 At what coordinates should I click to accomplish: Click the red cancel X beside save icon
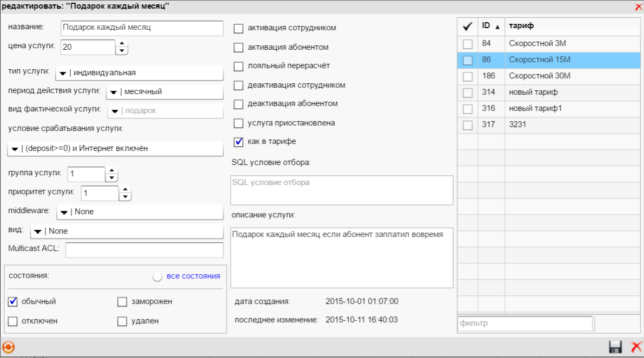click(636, 347)
